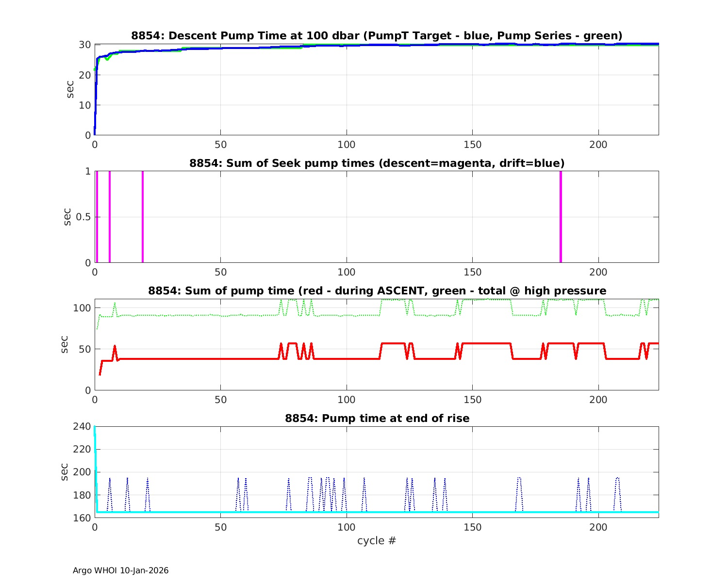
Task: Click the "Descent Pump Time at 100 dbar" plot title
Action: [377, 36]
